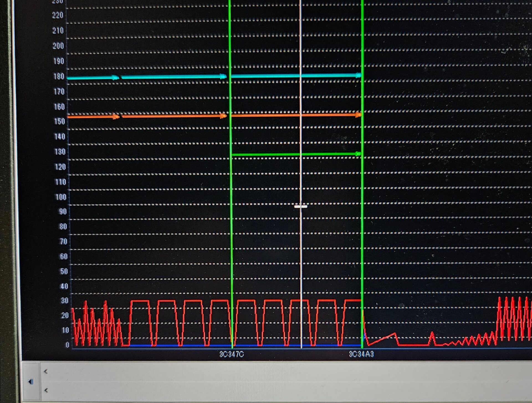
Task: Click the upper scrollbar's left arrow
Action: point(46,371)
